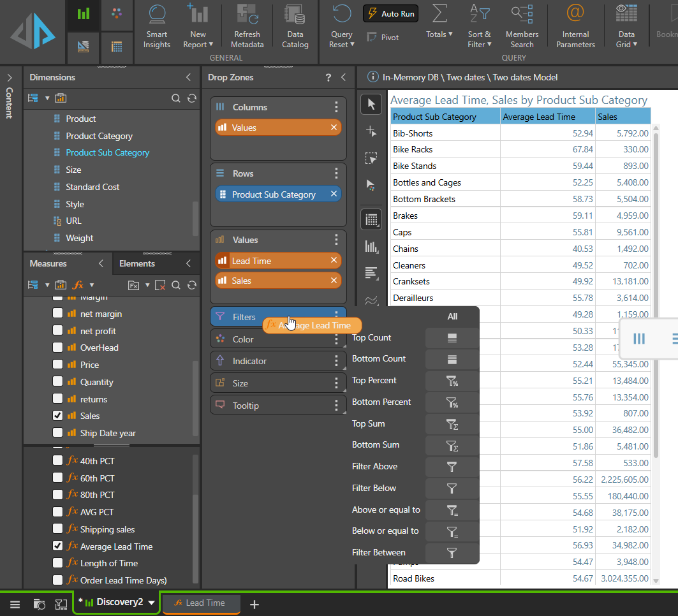Select the Indicator drop zone
Viewport: 678px width, 616px height.
click(x=278, y=361)
